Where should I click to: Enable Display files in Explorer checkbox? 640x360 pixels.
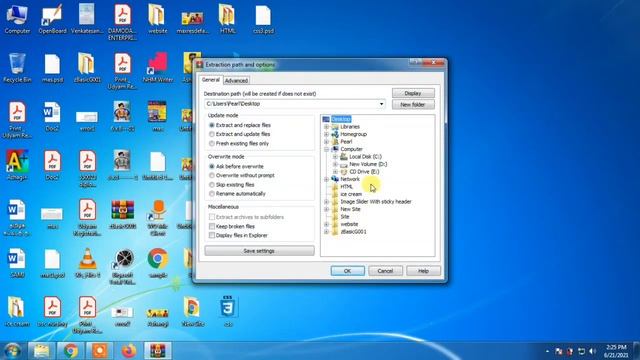click(212, 235)
